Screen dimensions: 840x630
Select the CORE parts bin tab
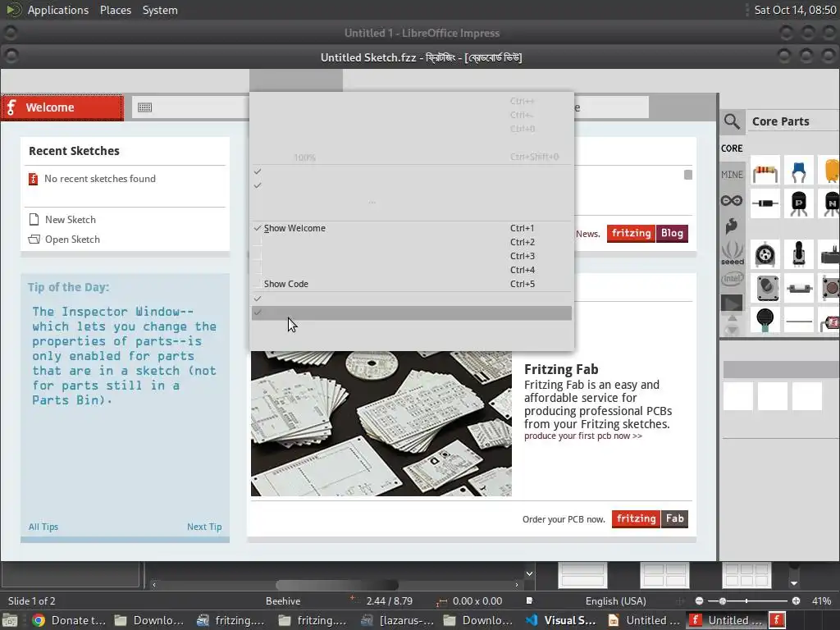pos(732,148)
